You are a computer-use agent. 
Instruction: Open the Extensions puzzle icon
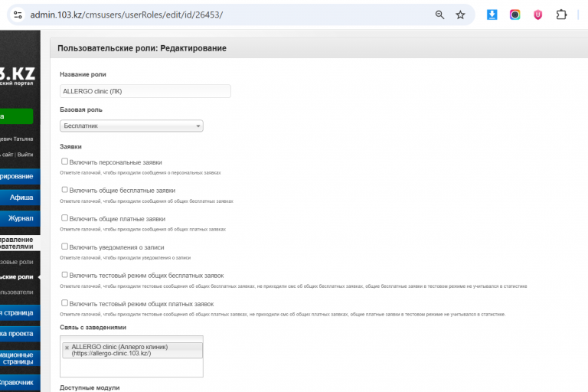[x=561, y=15]
